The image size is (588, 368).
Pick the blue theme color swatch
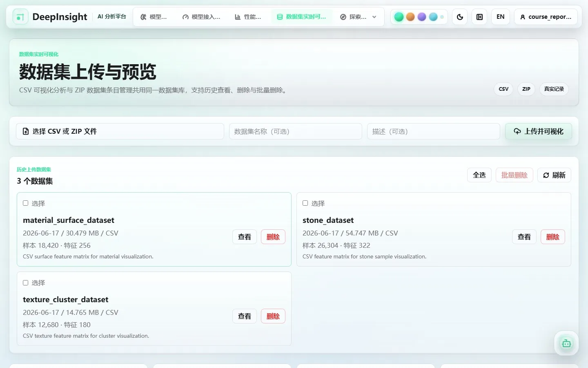[x=433, y=17]
